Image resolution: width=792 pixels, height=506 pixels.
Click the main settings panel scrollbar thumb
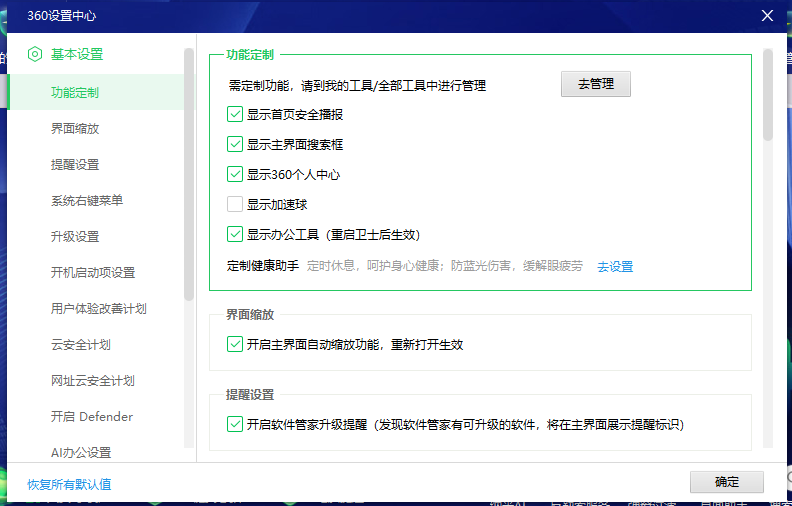coord(768,94)
